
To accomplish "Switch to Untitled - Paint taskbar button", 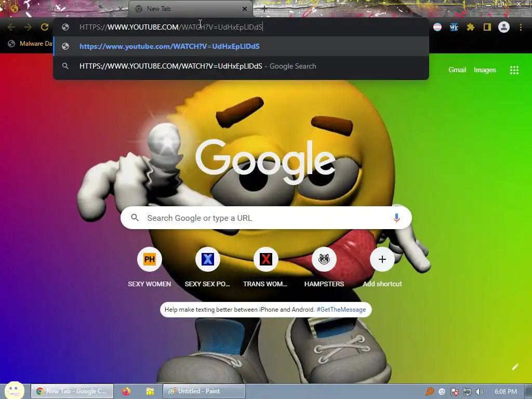I will [204, 391].
